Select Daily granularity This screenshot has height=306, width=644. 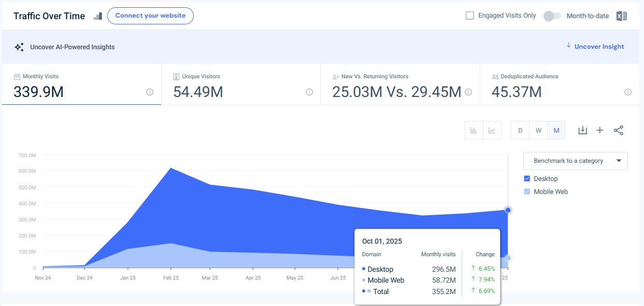[520, 130]
